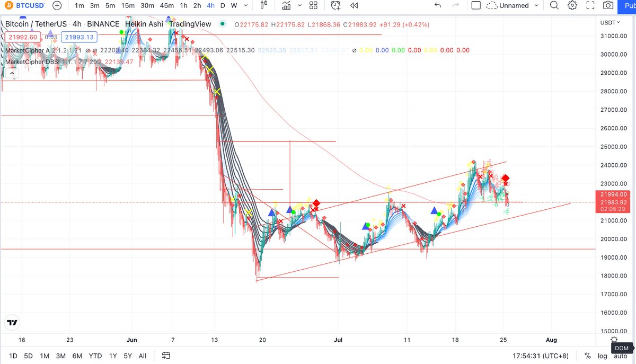Select the 5m timeframe
This screenshot has height=364, width=636.
[x=110, y=5]
